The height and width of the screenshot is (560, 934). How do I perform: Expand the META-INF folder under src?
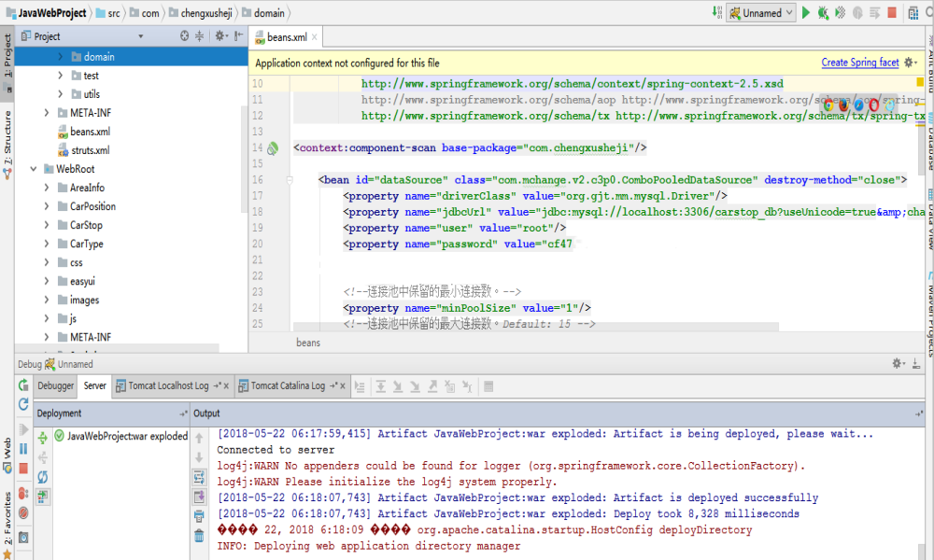(47, 113)
